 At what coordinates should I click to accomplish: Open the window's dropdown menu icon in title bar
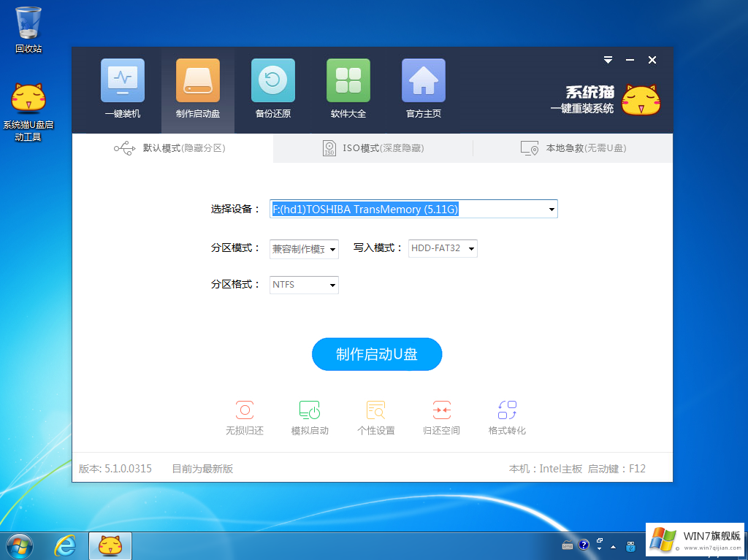608,60
